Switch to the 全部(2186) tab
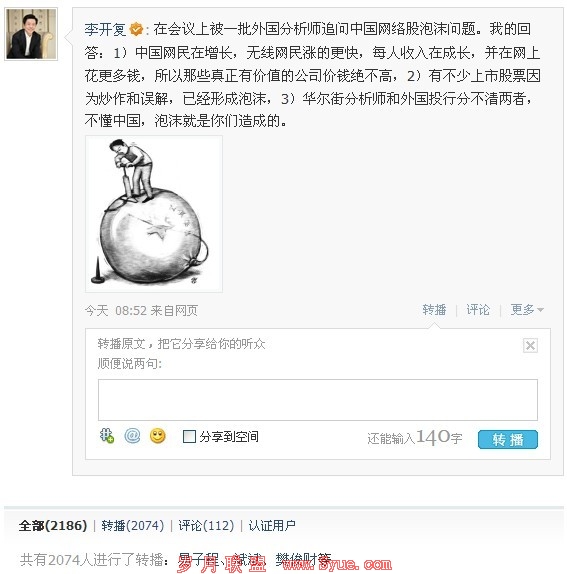The width and height of the screenshot is (567, 574). click(x=53, y=526)
